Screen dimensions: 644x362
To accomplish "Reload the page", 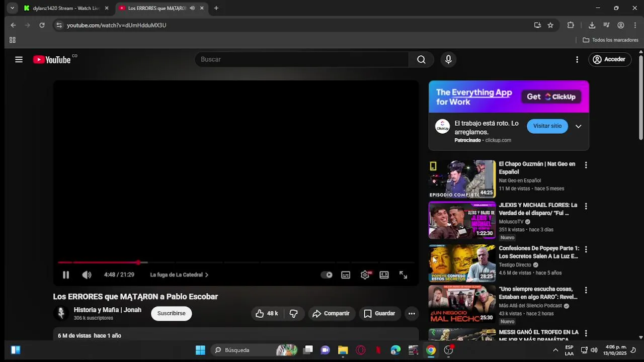I will [42, 25].
